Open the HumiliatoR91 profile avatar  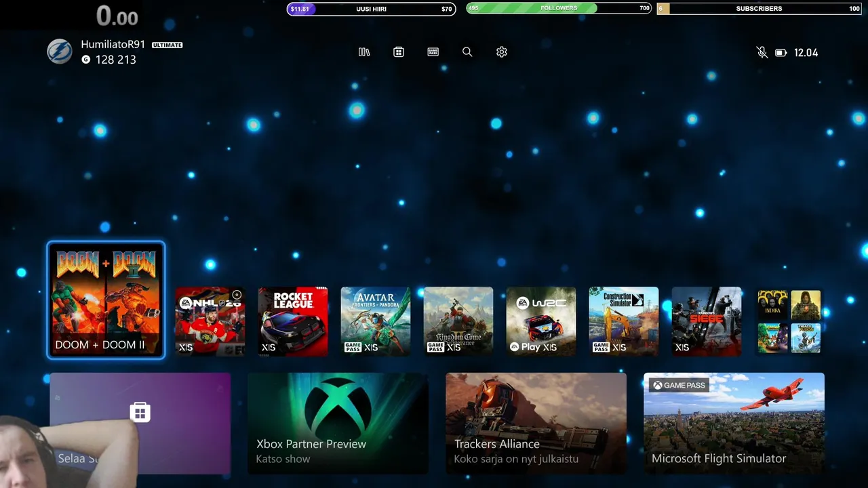60,52
